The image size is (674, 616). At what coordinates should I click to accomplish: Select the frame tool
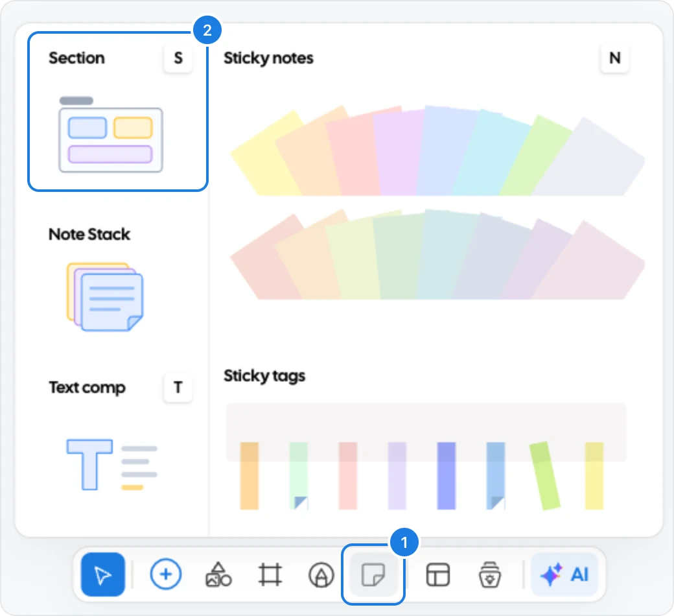tap(270, 575)
